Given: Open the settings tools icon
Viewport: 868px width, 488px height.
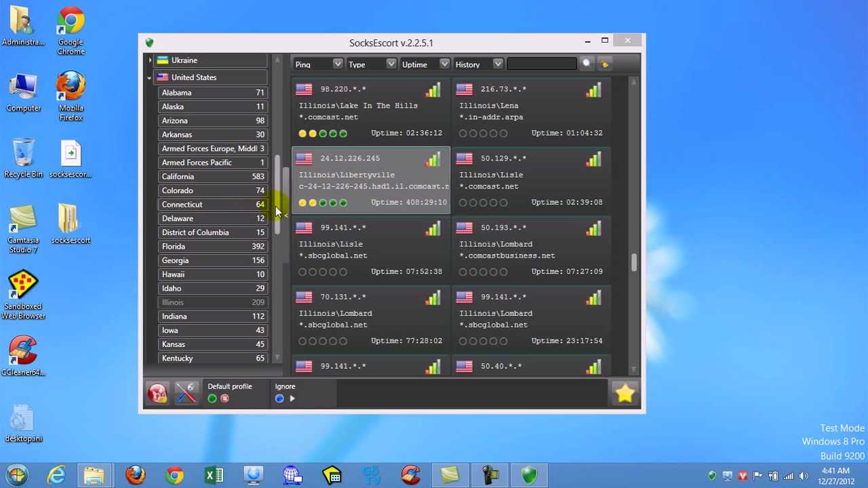Looking at the screenshot, I should pyautogui.click(x=186, y=394).
